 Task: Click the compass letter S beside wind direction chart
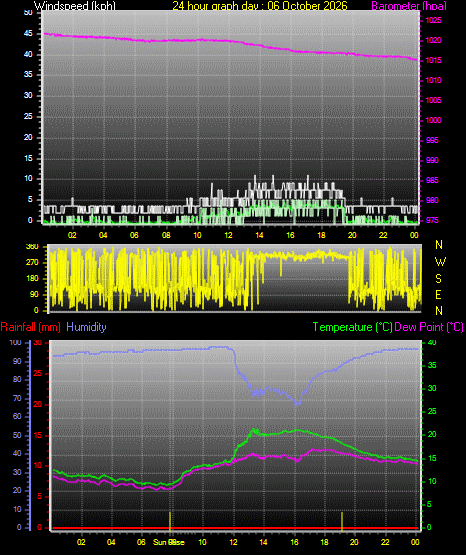(x=438, y=279)
